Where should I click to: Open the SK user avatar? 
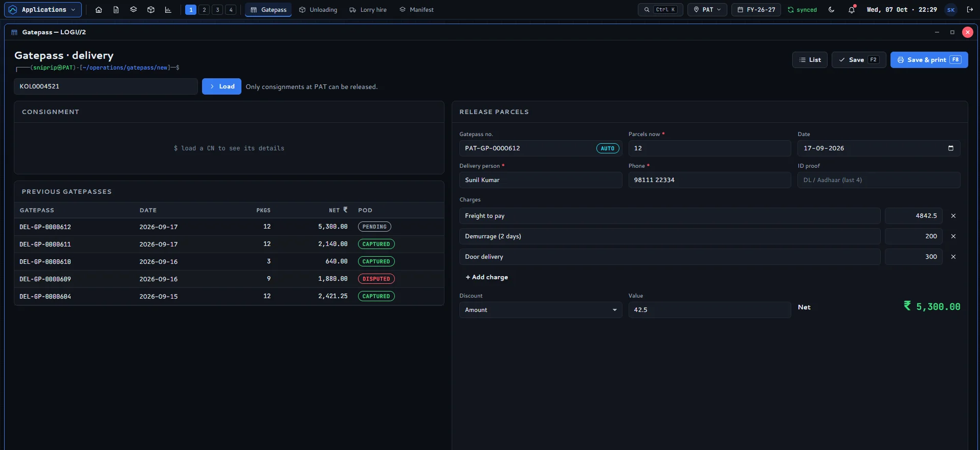(951, 10)
